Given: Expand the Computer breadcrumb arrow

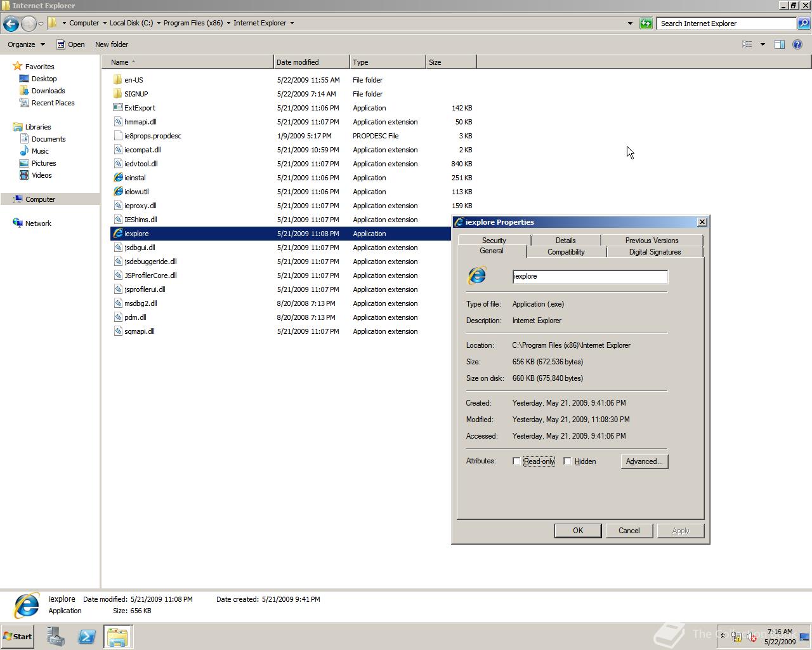Looking at the screenshot, I should [105, 23].
